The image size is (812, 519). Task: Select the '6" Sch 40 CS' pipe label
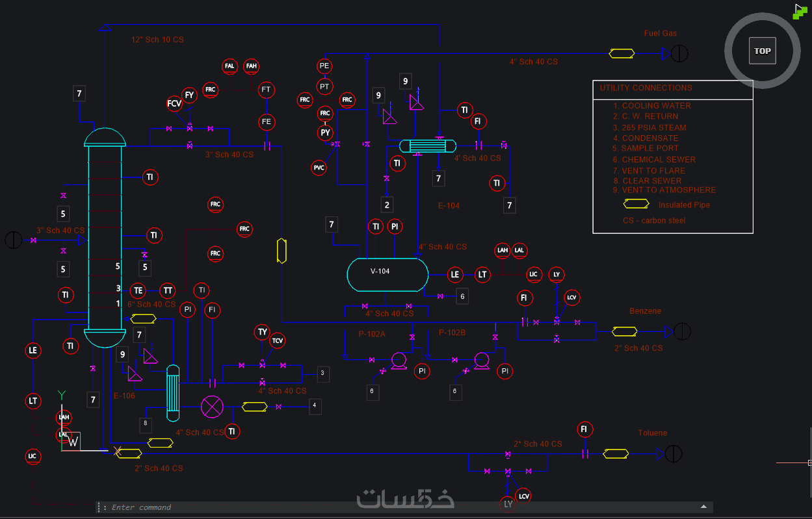(151, 304)
